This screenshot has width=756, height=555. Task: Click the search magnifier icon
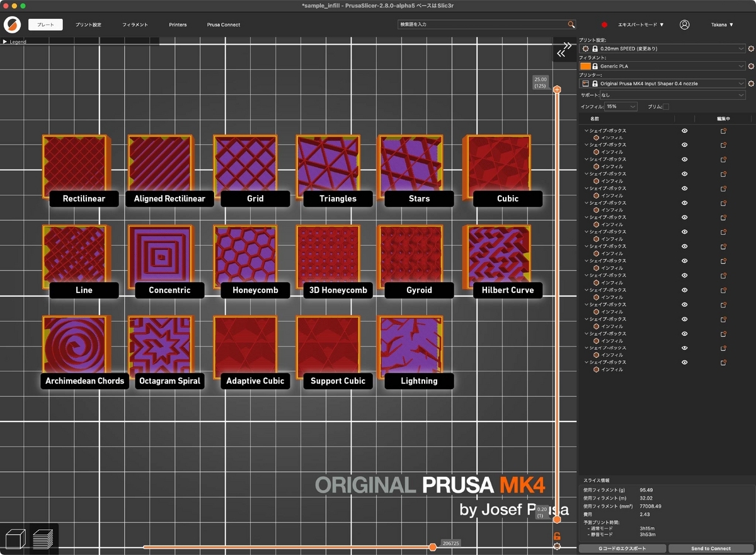click(x=571, y=25)
